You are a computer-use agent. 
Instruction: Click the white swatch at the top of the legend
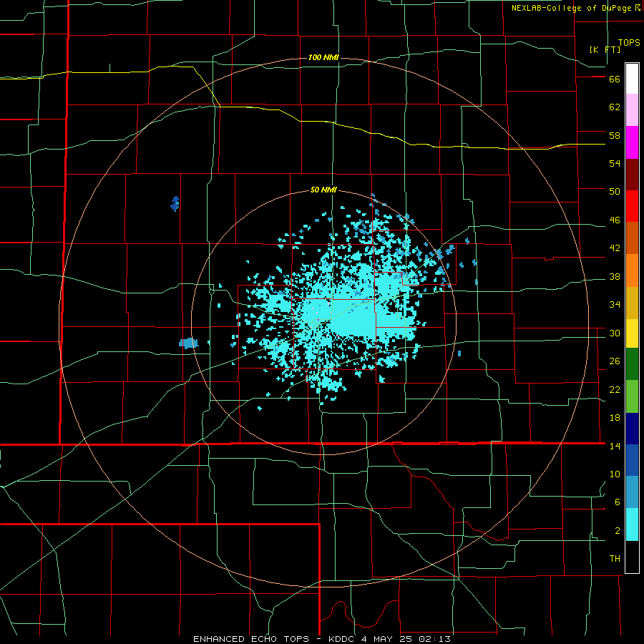(x=632, y=79)
